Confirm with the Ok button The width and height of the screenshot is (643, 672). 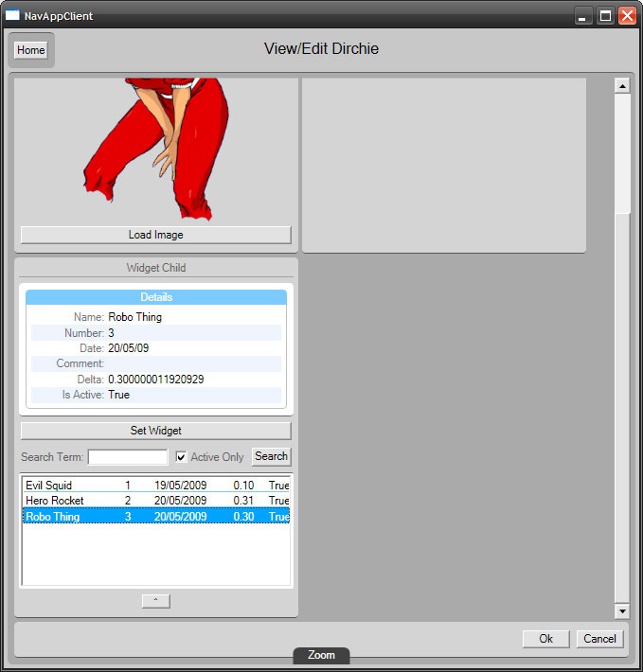(x=545, y=639)
